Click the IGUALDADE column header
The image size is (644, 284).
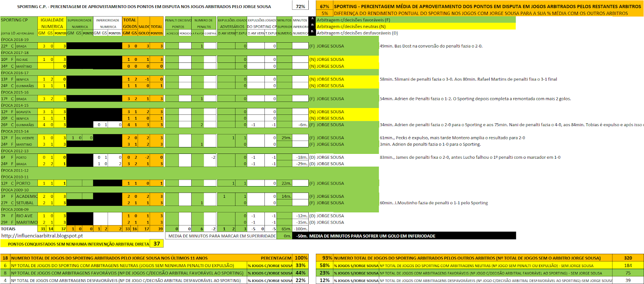tap(52, 20)
